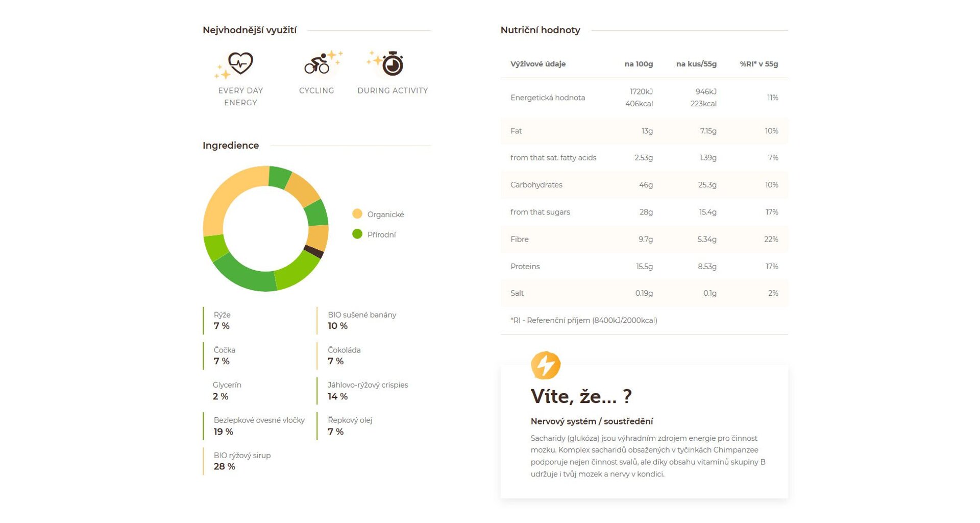The width and height of the screenshot is (980, 523).
Task: Click the Fibre row in nutrition table
Action: [644, 239]
